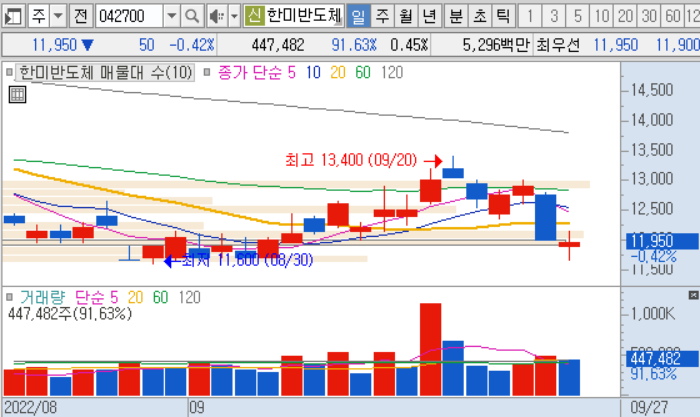
Task: Click the 11,900 best bid price
Action: [677, 45]
